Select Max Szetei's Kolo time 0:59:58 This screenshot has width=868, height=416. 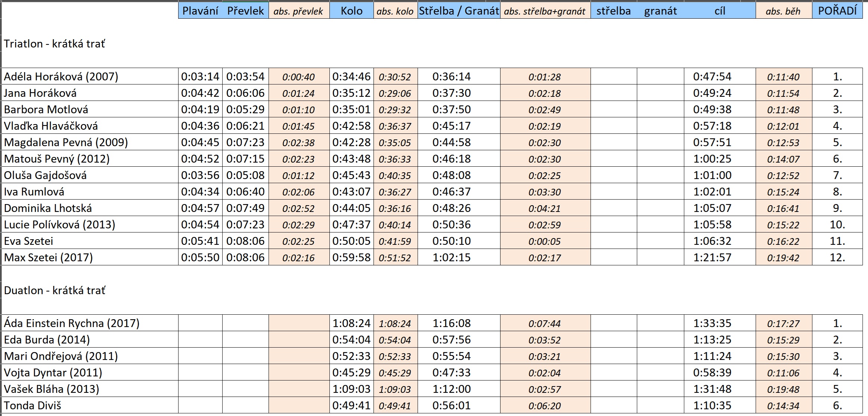click(x=351, y=258)
